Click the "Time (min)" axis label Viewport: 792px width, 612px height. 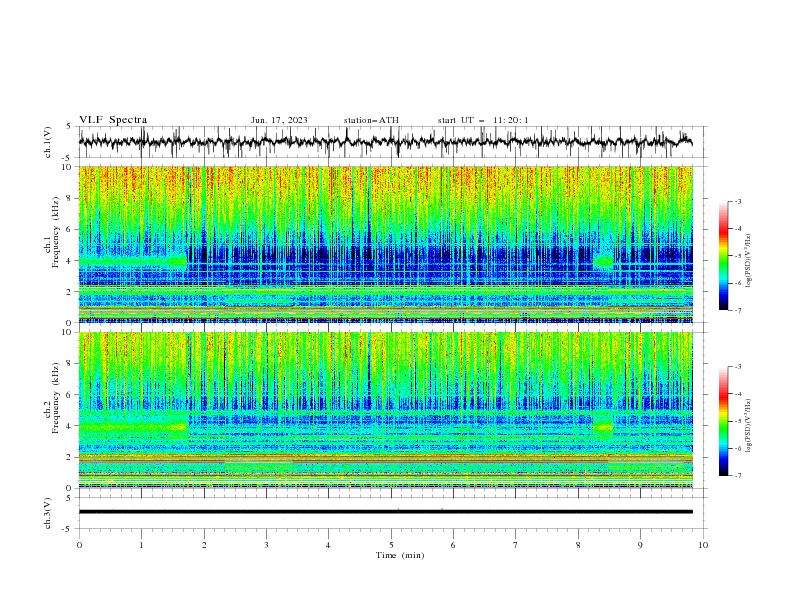[400, 555]
